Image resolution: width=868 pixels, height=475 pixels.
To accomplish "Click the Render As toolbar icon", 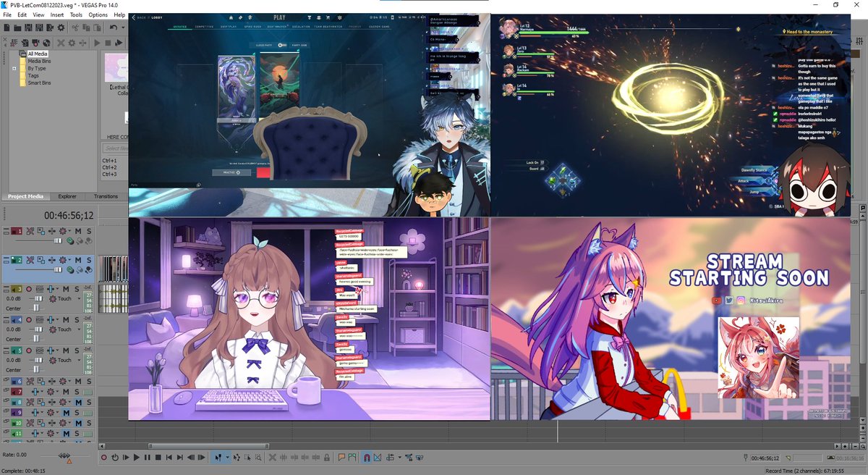I will [x=50, y=28].
